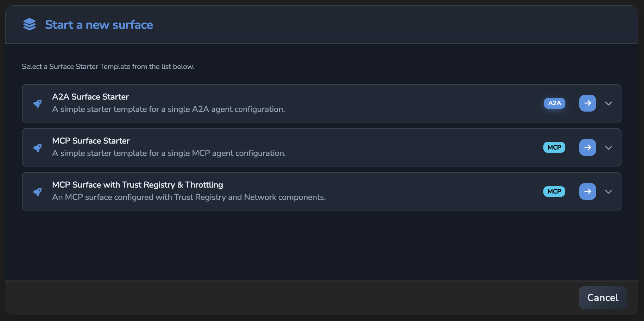
Task: Click MCP Surface with Trust Registry title
Action: (x=138, y=185)
